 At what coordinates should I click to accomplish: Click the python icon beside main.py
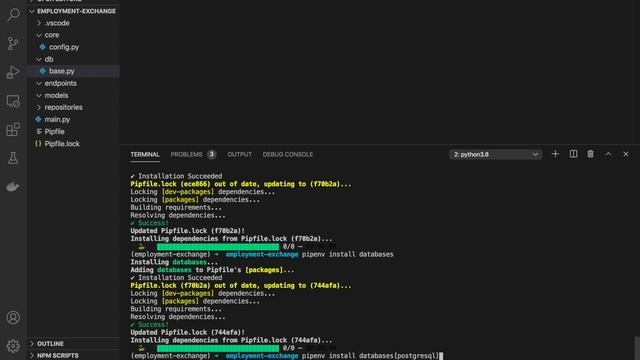(38, 119)
